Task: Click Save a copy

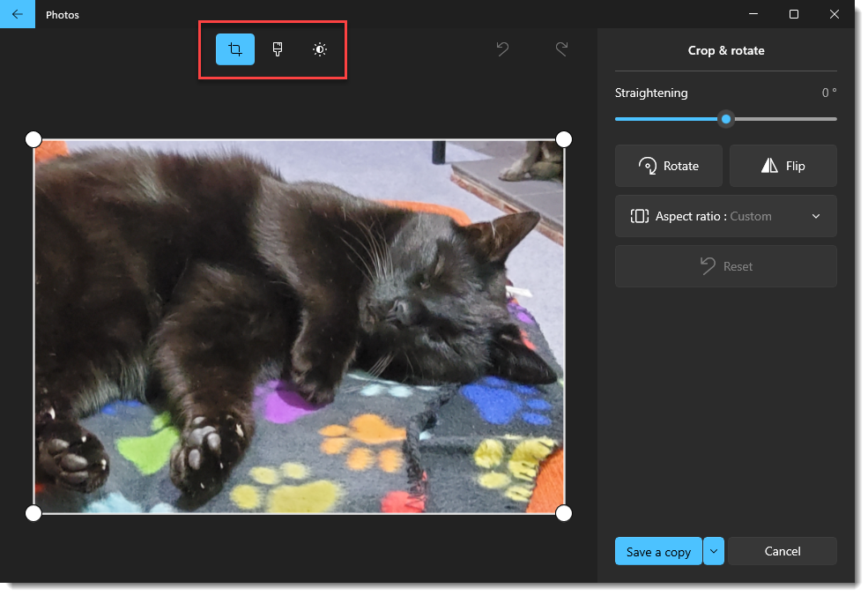Action: (658, 552)
